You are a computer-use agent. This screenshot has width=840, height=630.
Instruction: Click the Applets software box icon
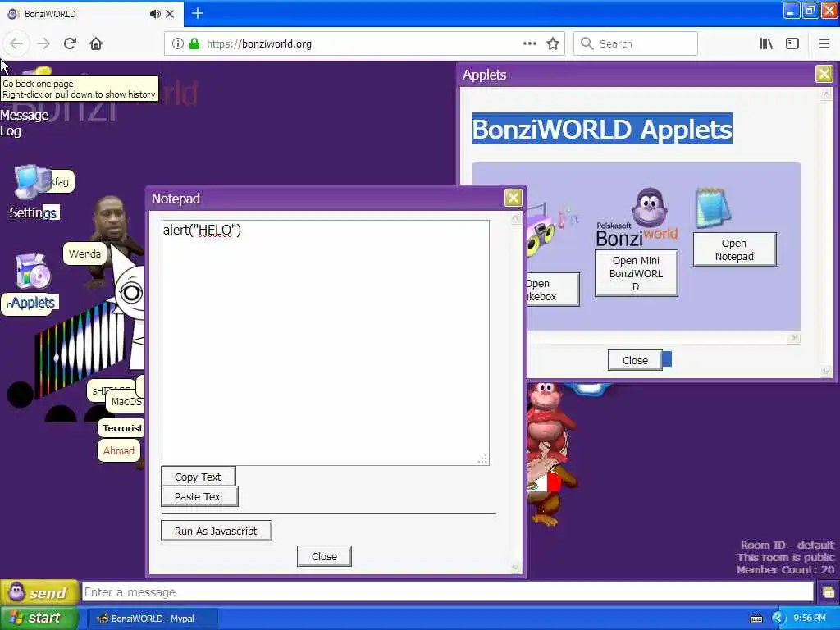click(x=33, y=271)
